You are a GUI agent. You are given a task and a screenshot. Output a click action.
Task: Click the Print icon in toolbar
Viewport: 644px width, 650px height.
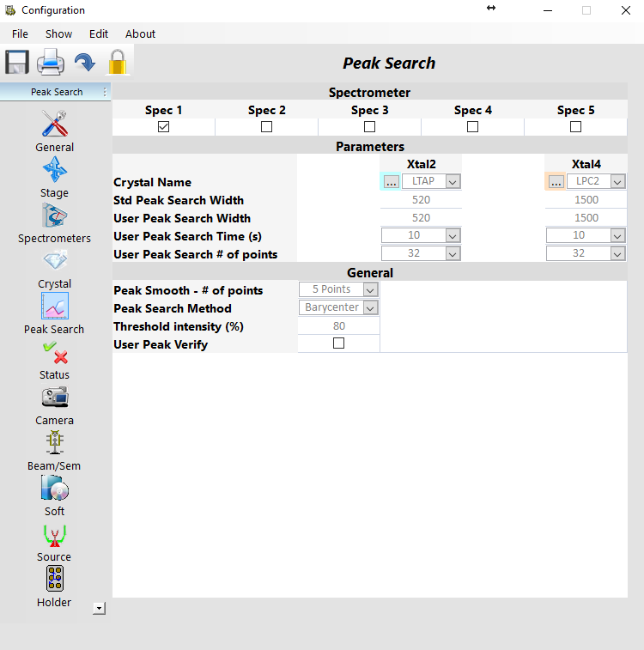point(50,63)
